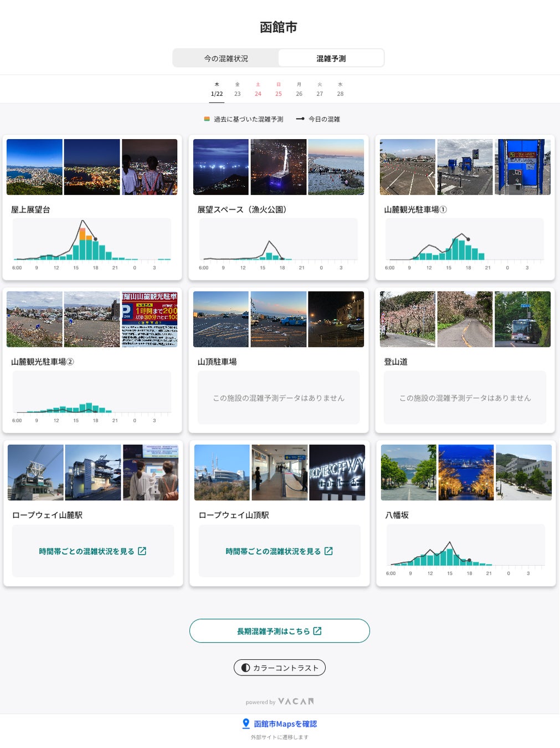Viewport: 560px width, 748px height.
Task: Click the map pin icon beside 函館市Mapsを確認
Action: [245, 723]
